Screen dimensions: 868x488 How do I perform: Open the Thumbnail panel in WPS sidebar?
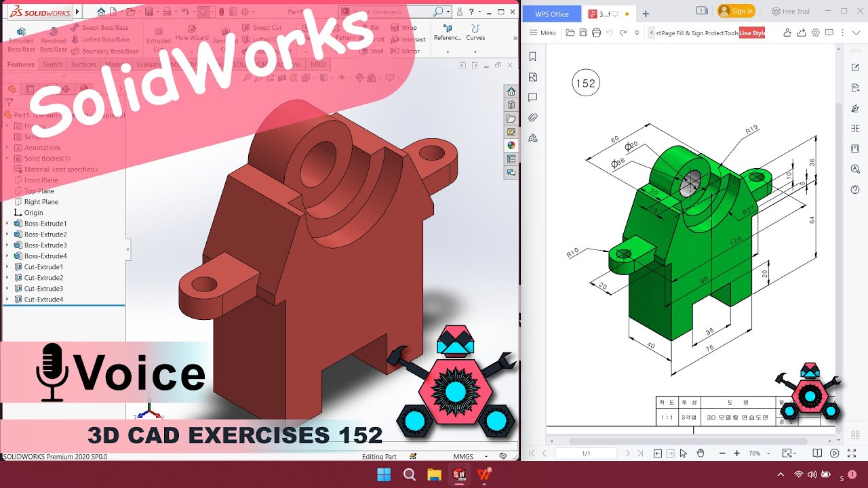coord(533,77)
